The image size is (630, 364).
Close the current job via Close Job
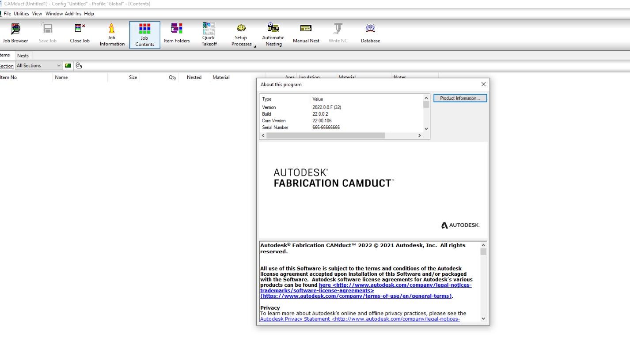point(80,34)
